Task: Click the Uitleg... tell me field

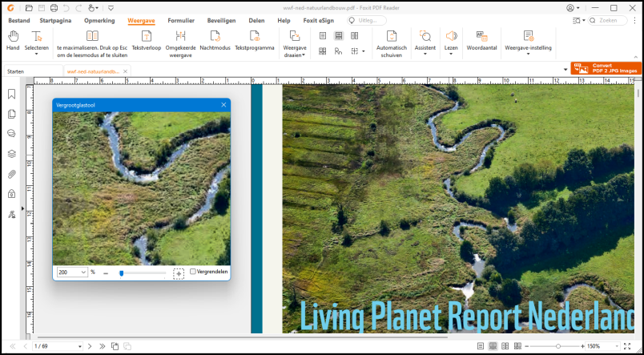Action: tap(366, 21)
